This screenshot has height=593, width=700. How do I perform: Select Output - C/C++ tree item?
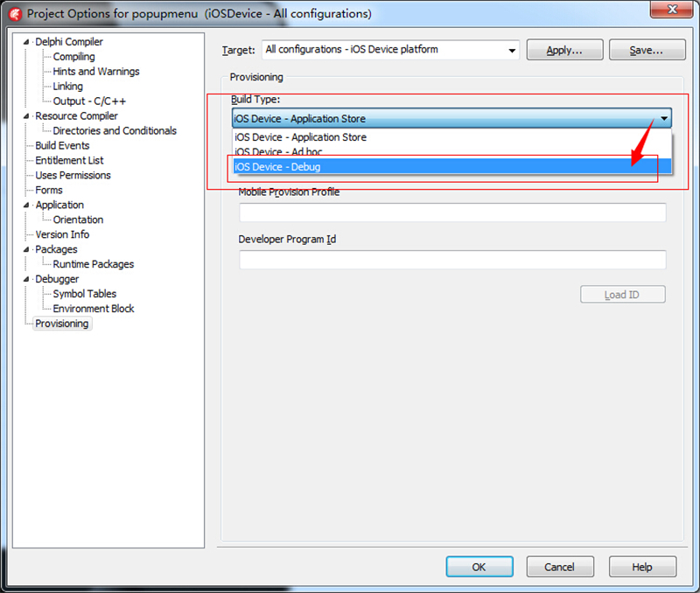(x=89, y=101)
